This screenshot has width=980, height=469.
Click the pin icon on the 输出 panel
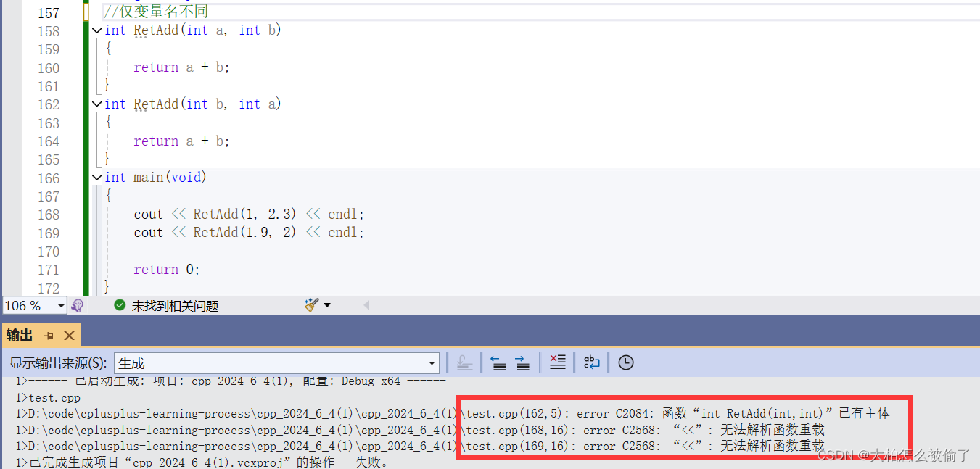tap(49, 336)
